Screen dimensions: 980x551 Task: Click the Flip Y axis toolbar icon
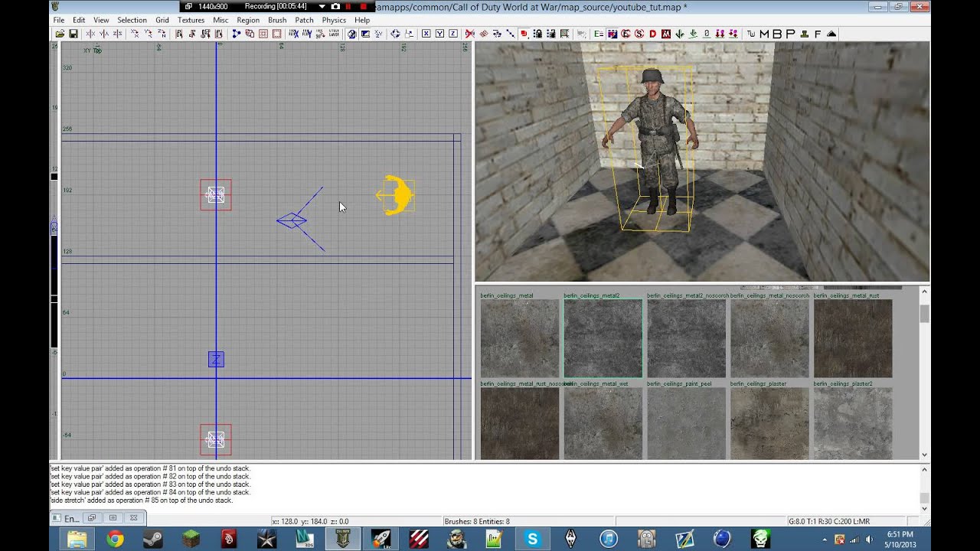[x=104, y=34]
